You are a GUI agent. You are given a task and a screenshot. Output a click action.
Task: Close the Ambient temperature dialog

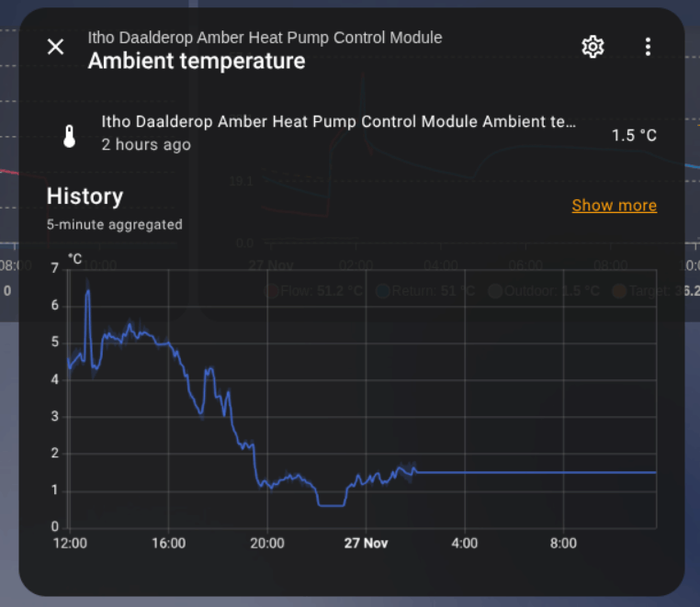[x=56, y=47]
